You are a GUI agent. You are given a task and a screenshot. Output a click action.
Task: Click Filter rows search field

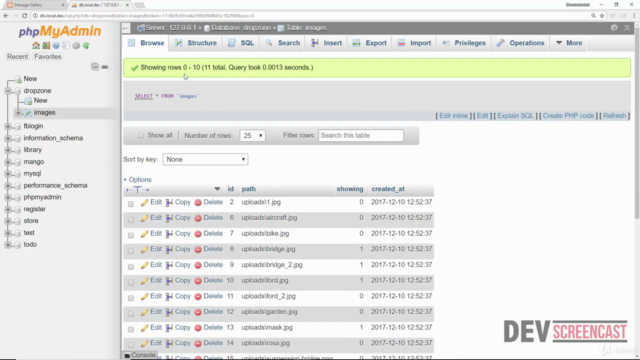click(361, 136)
